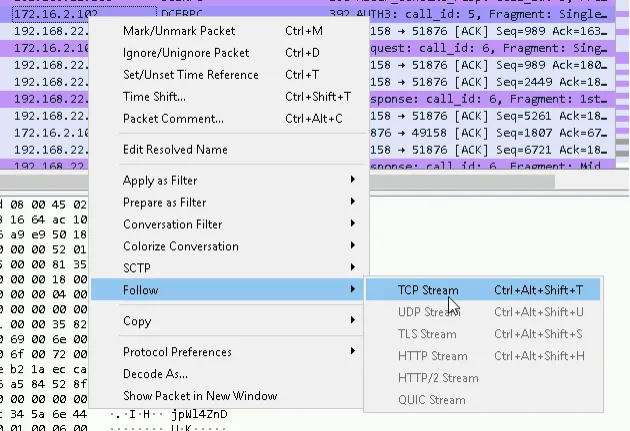Click the horizontal scrollbar under packet list
The width and height of the screenshot is (630, 431).
coord(462,182)
